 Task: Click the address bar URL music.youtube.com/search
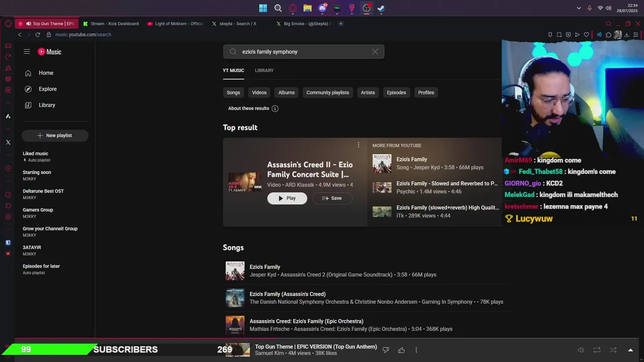click(x=83, y=35)
